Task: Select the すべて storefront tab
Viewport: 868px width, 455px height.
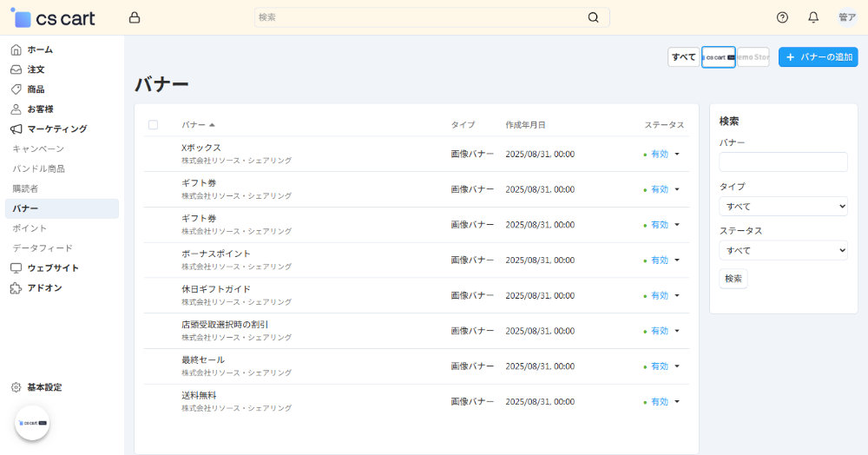Action: click(x=684, y=57)
